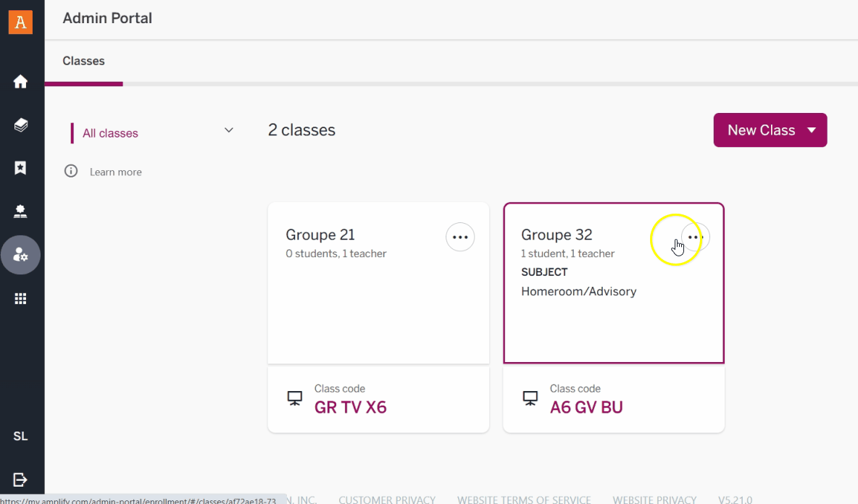
Task: Open the apps grid icon
Action: 20,298
